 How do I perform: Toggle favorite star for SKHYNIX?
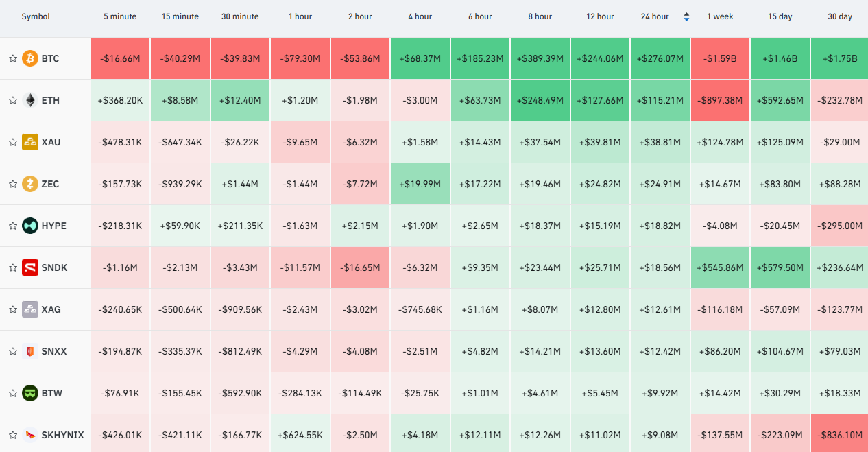[12, 435]
